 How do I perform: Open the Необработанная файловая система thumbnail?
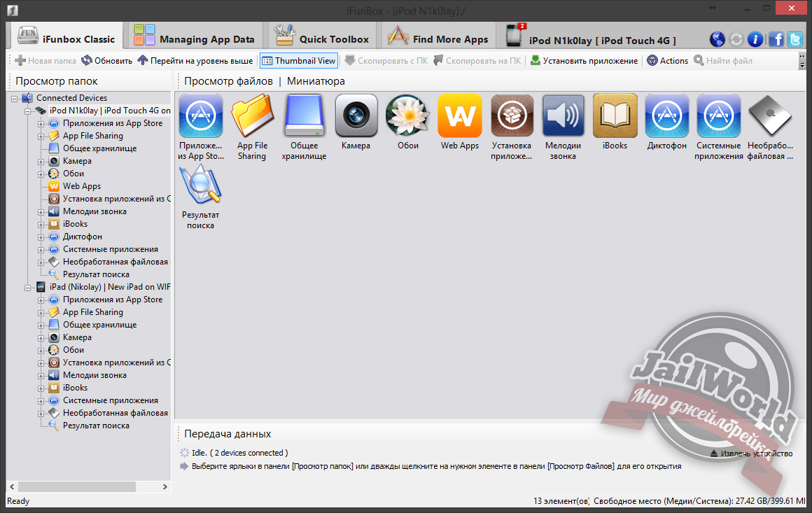click(770, 116)
